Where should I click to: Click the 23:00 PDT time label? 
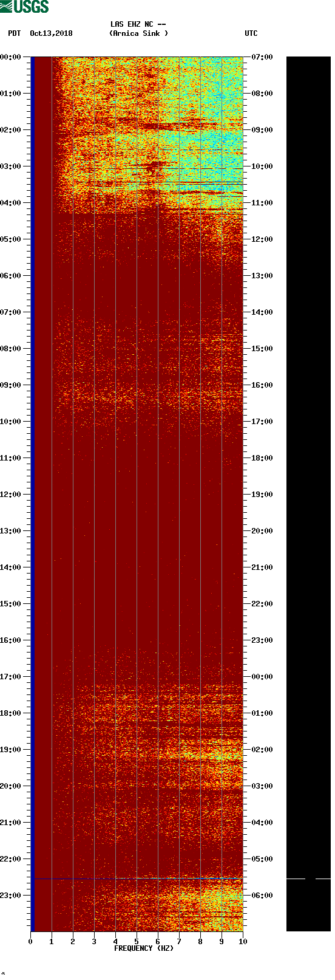11,896
